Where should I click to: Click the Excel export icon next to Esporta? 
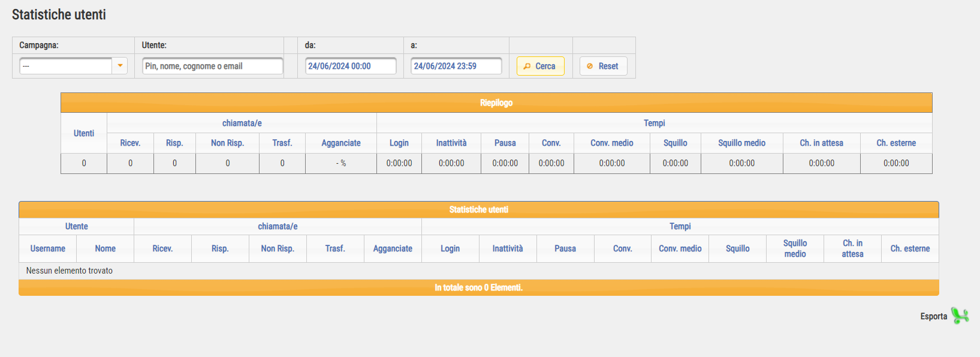(x=960, y=316)
